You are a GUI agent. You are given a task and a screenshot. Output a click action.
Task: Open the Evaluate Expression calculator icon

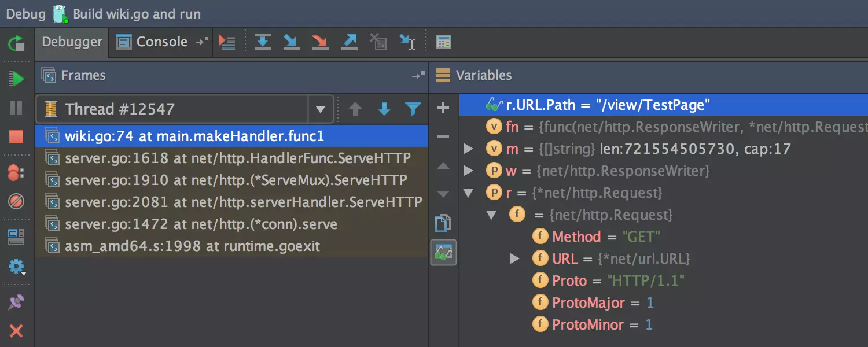pyautogui.click(x=444, y=42)
